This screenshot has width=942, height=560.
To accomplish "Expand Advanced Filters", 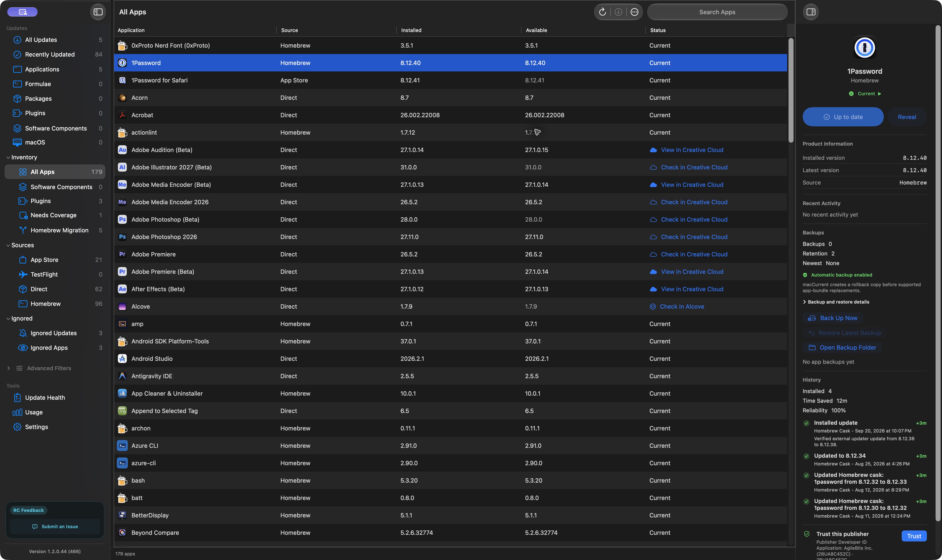I will 8,368.
